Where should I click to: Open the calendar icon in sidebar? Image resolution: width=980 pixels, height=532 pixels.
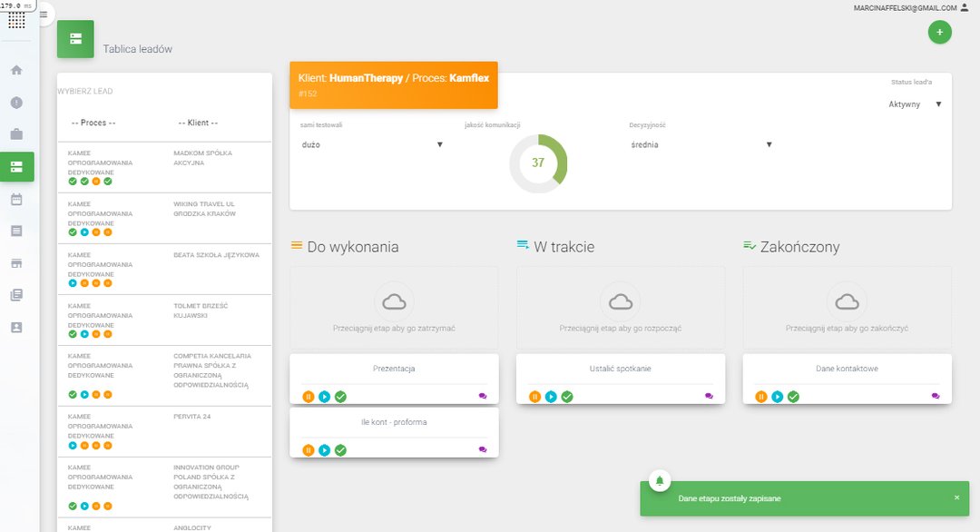(x=16, y=199)
